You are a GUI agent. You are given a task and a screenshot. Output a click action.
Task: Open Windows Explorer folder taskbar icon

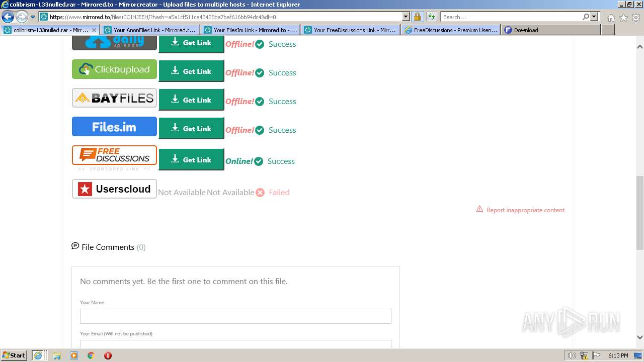pyautogui.click(x=57, y=355)
